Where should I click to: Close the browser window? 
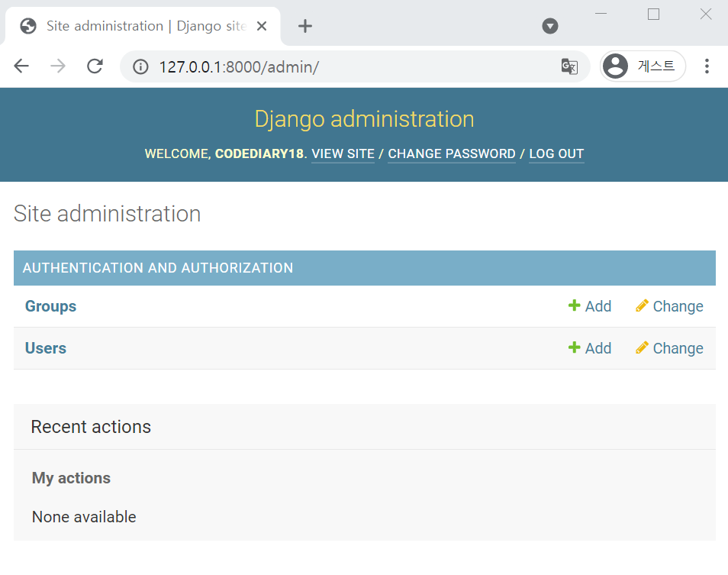tap(706, 14)
